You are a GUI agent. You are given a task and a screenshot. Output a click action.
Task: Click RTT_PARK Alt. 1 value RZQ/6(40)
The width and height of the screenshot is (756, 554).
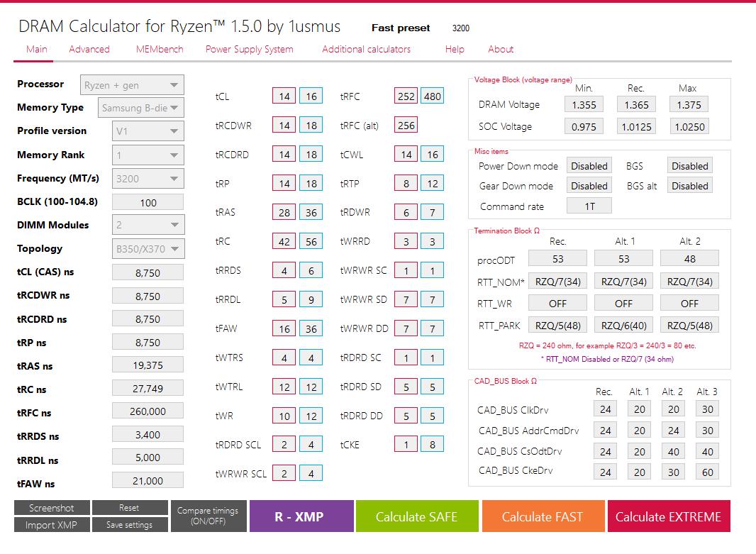click(624, 326)
